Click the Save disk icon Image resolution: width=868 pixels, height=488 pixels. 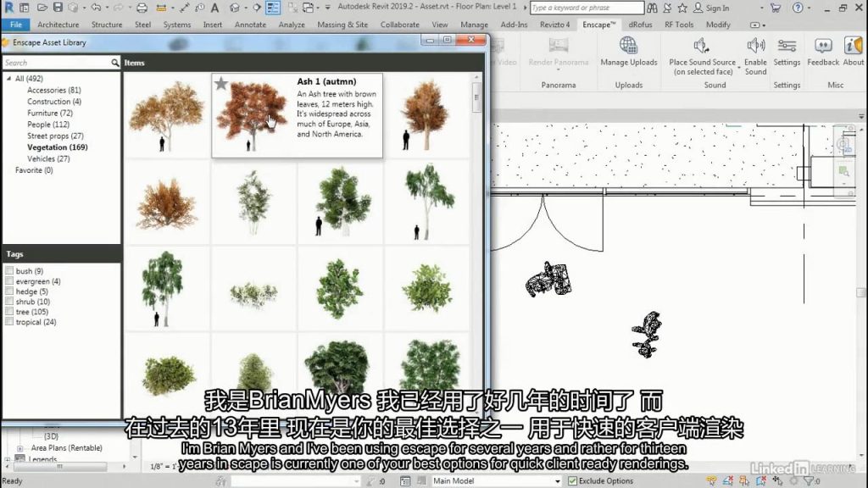click(x=58, y=8)
